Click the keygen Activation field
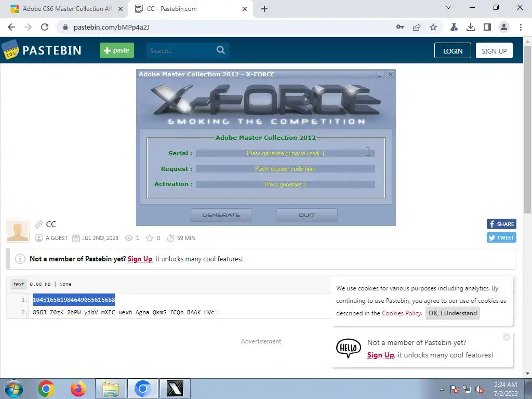The width and height of the screenshot is (532, 399). click(x=285, y=184)
